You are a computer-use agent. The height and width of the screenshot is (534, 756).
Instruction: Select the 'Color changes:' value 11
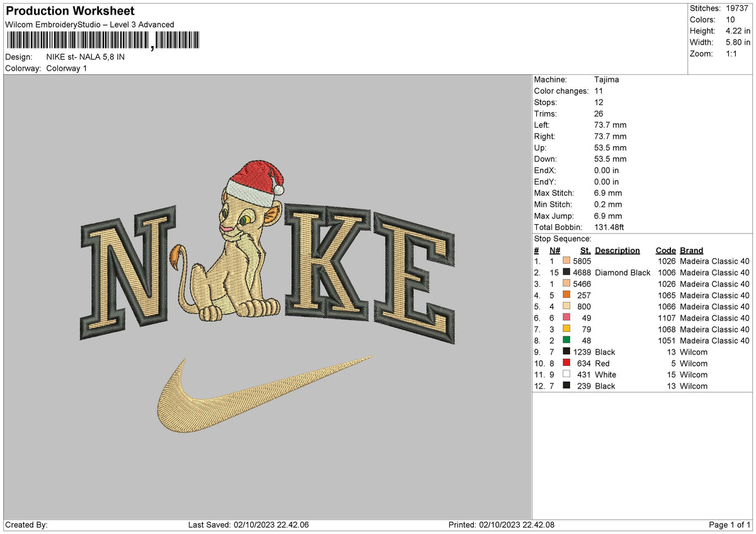[x=598, y=91]
